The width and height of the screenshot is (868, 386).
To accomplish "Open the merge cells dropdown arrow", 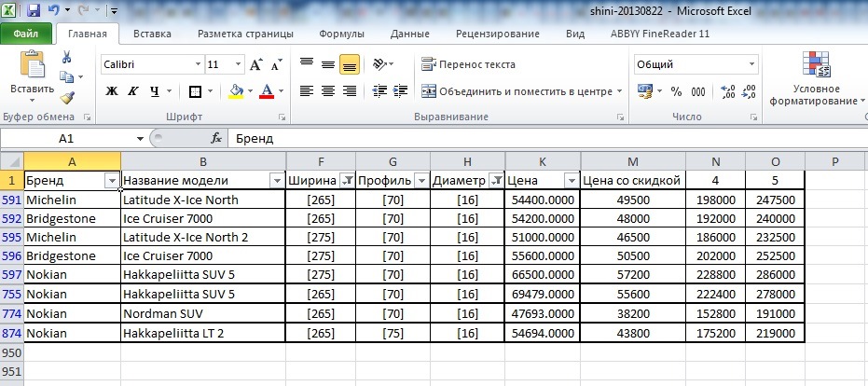I will click(x=619, y=91).
